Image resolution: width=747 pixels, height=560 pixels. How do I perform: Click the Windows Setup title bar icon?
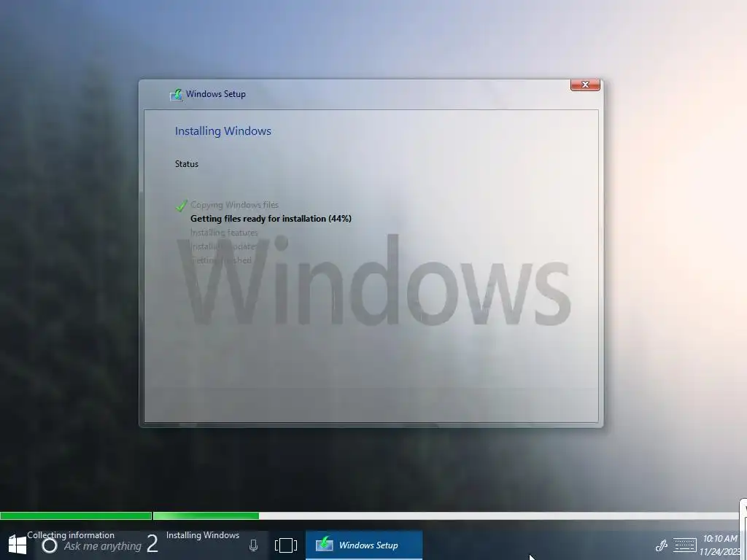coord(177,94)
